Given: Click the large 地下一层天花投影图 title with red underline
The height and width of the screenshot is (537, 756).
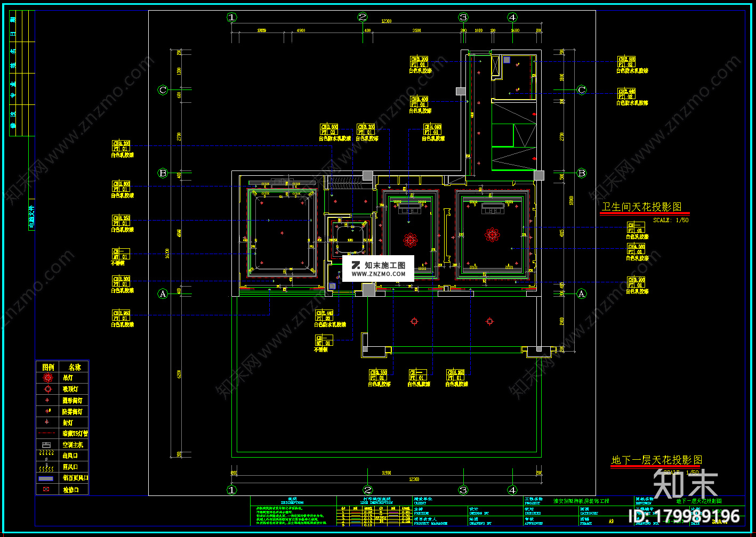Looking at the screenshot, I should pyautogui.click(x=657, y=460).
